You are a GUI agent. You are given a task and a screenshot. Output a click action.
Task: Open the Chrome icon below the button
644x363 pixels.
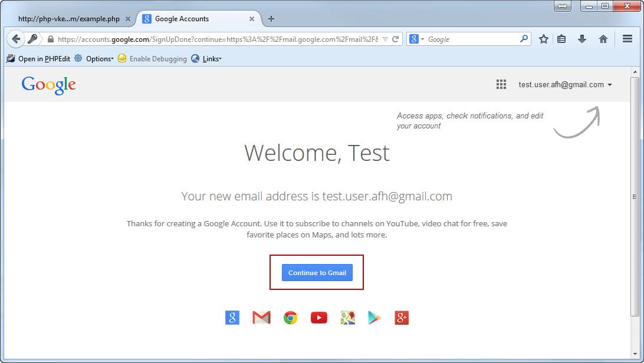(x=290, y=318)
